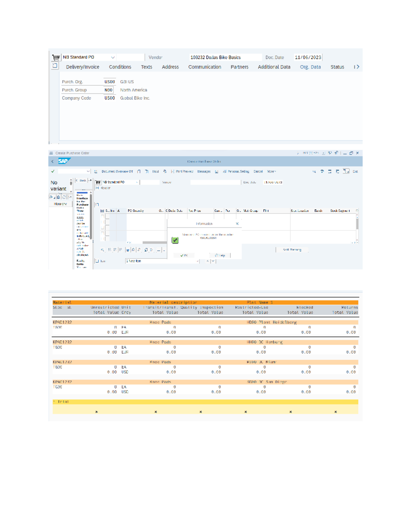Click the search icon in the toolbar
411x532 pixels.
pyautogui.click(x=314, y=171)
